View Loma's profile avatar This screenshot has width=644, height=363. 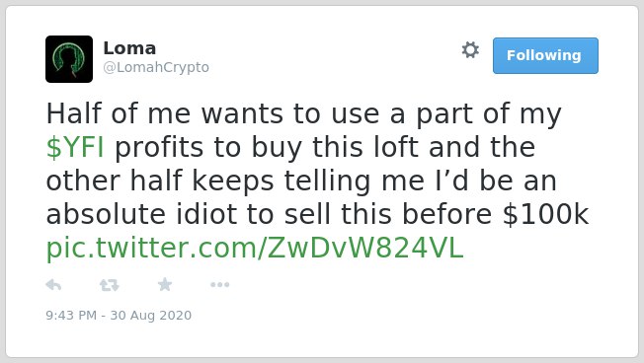(69, 59)
